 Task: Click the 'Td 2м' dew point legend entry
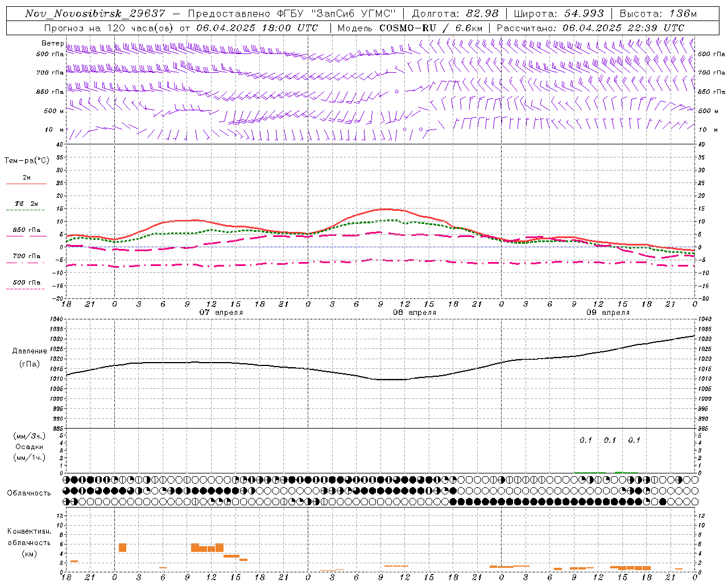27,203
